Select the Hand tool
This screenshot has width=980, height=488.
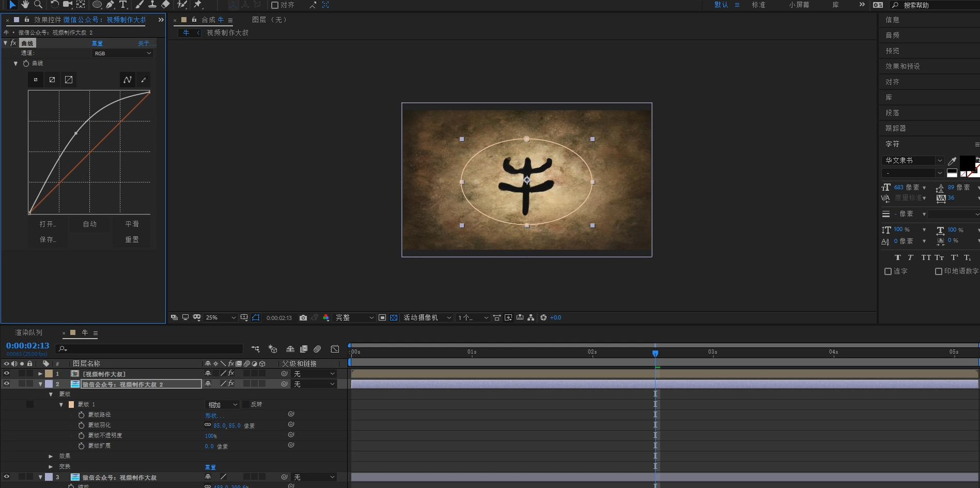pyautogui.click(x=25, y=5)
